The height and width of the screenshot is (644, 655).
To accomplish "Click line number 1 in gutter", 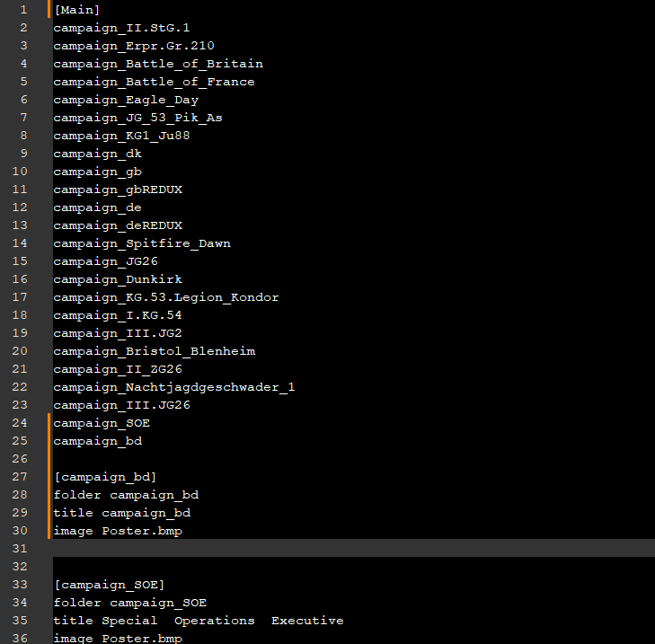I will click(x=23, y=10).
